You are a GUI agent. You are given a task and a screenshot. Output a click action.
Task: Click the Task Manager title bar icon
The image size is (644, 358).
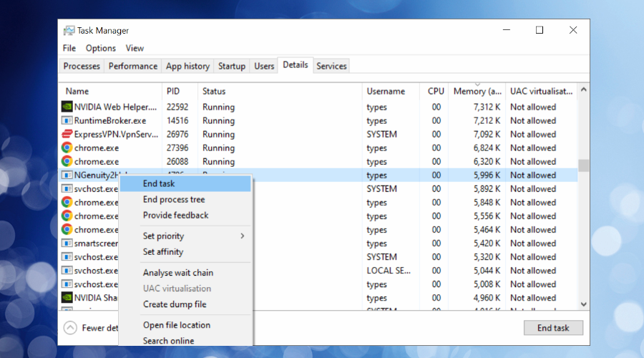tap(69, 30)
